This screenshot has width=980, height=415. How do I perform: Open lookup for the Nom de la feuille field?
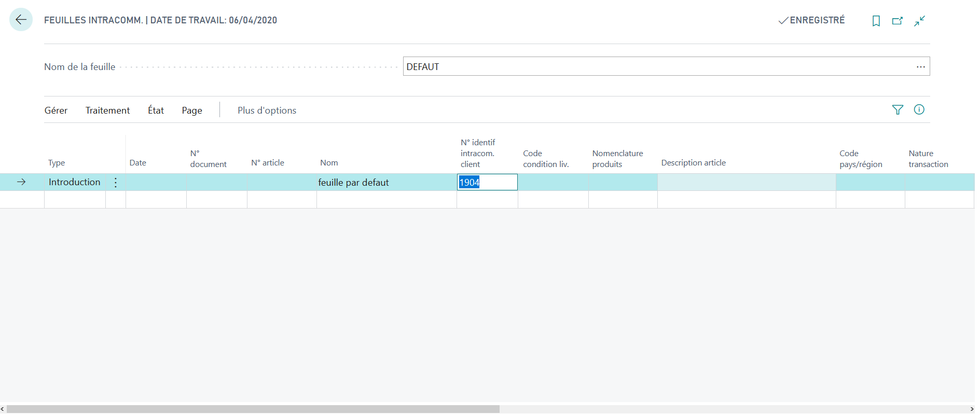[920, 67]
